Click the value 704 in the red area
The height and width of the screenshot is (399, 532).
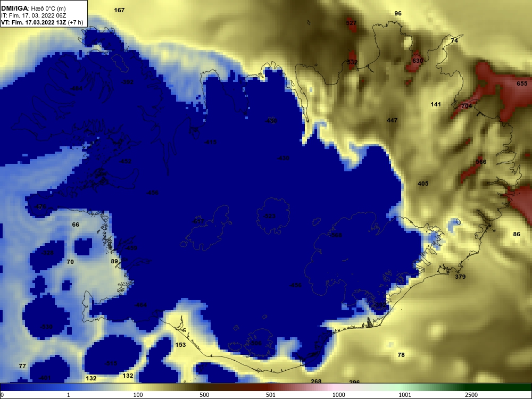(467, 106)
